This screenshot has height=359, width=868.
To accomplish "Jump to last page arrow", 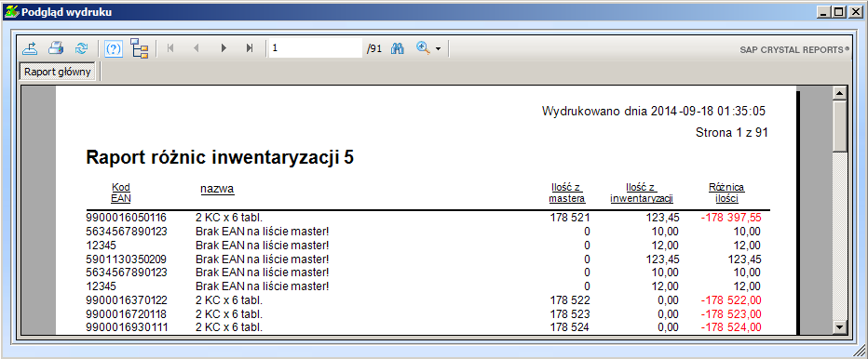I will (250, 48).
